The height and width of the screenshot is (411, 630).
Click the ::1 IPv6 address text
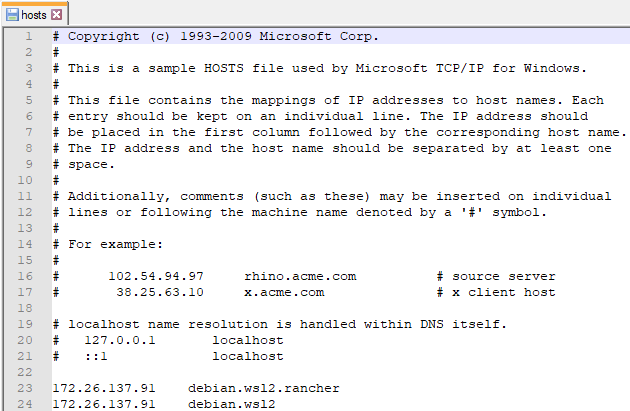coord(96,356)
